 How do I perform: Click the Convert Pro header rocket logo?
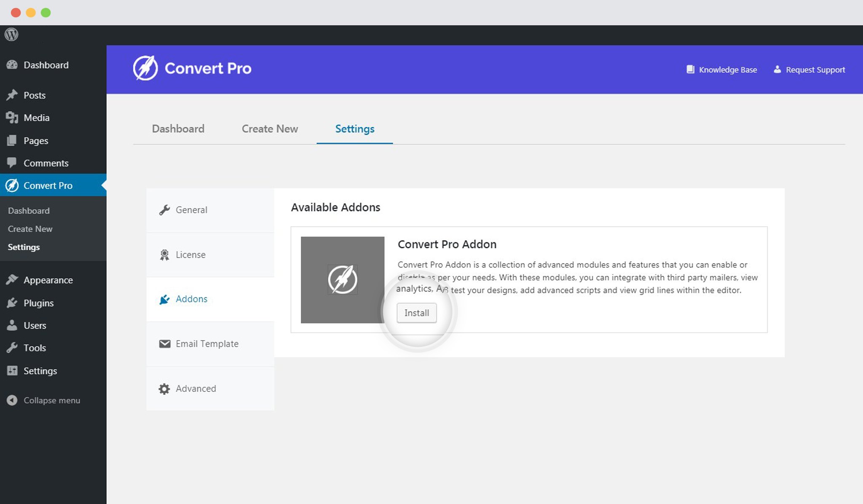click(145, 68)
